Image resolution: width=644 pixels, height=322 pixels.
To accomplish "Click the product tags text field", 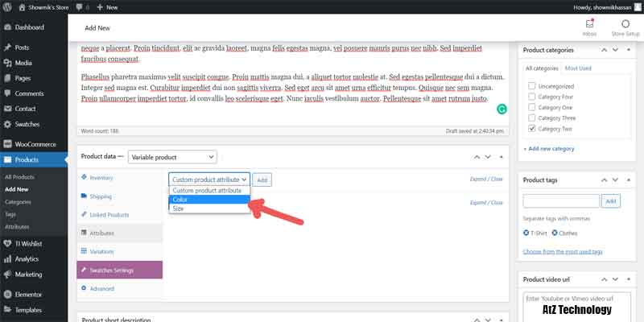I will click(x=561, y=200).
